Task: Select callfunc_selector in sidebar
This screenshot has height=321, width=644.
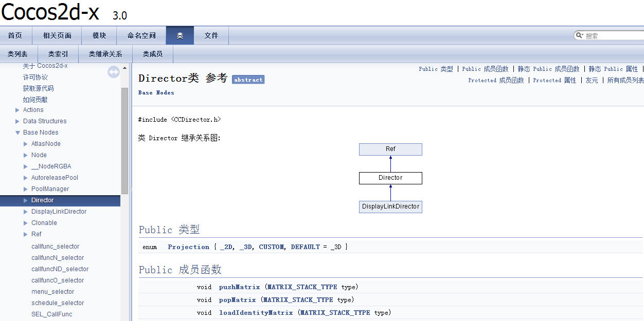Action: point(56,247)
